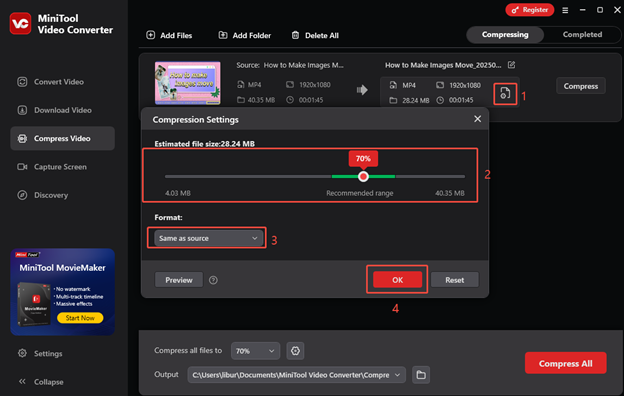The height and width of the screenshot is (396, 624).
Task: Click the Preview button
Action: pyautogui.click(x=179, y=280)
